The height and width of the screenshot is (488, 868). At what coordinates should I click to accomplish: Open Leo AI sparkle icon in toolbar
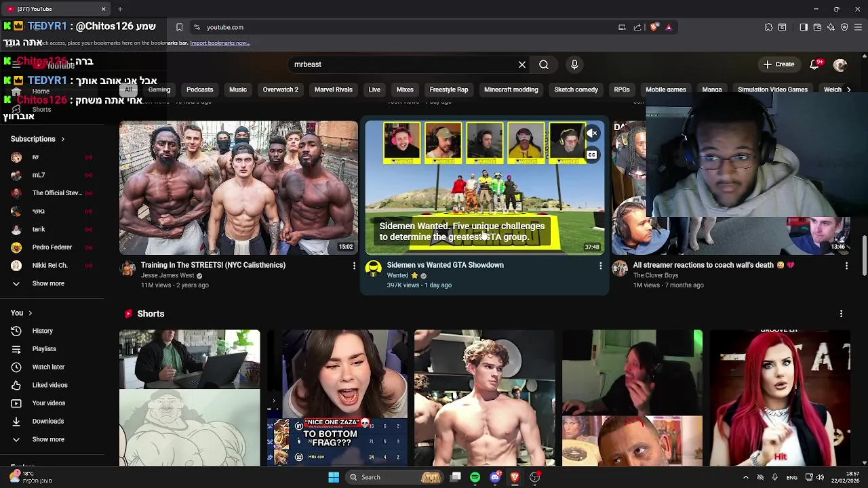click(831, 27)
